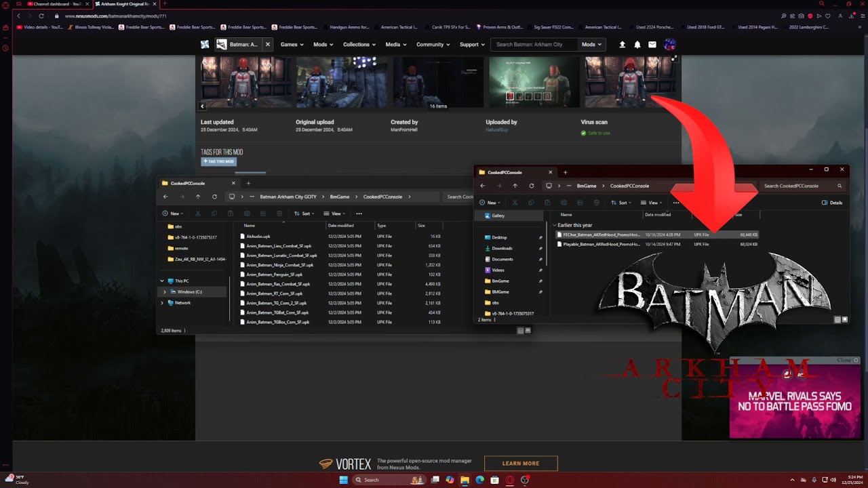Open Community dropdown on Nexus

(x=433, y=44)
